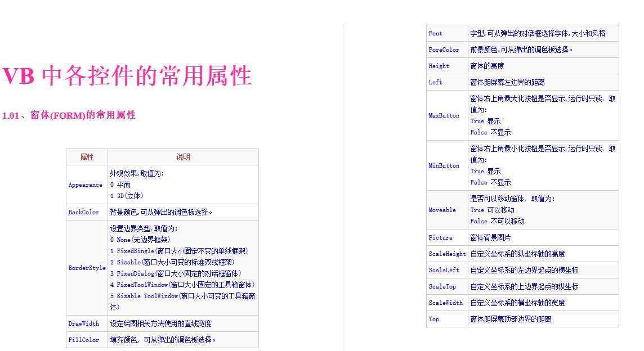
Task: Click the '说明' table header
Action: click(183, 157)
